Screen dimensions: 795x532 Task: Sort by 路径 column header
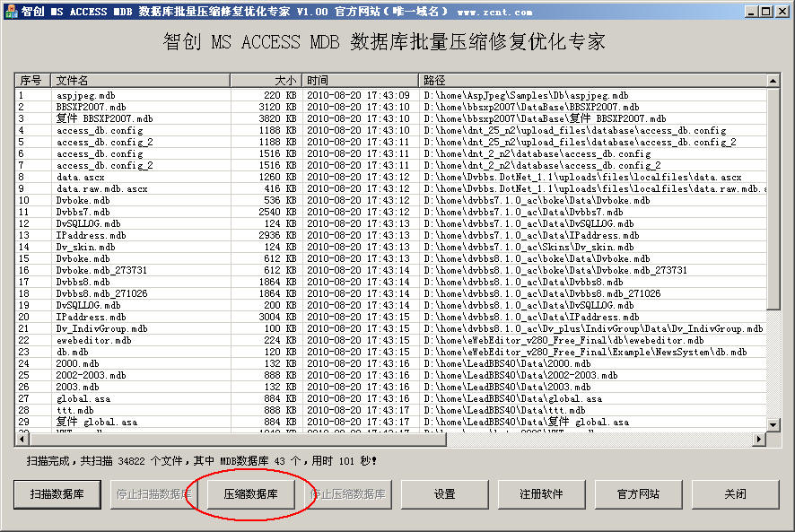tap(593, 80)
